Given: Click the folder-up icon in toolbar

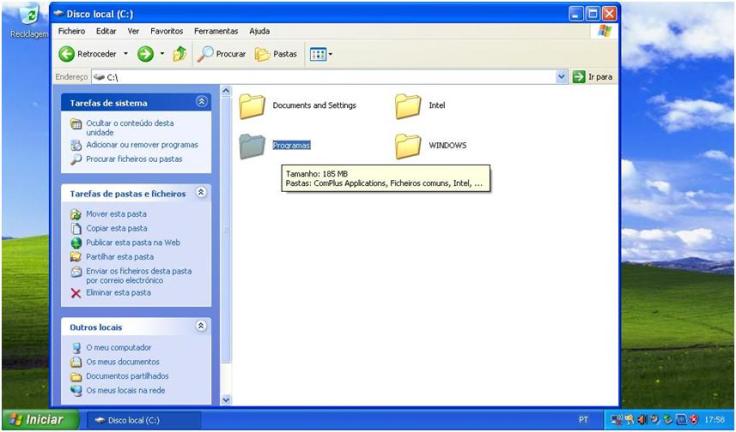Looking at the screenshot, I should tap(179, 54).
